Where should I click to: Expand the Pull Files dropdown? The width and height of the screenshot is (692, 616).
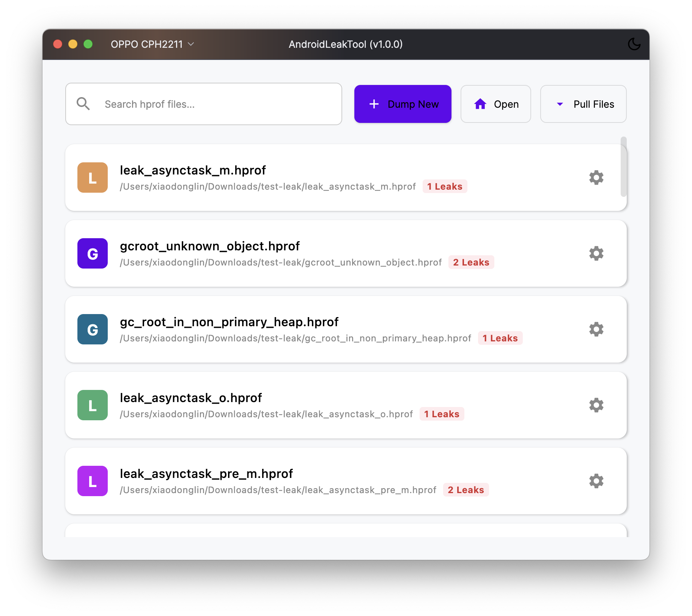[x=583, y=104]
